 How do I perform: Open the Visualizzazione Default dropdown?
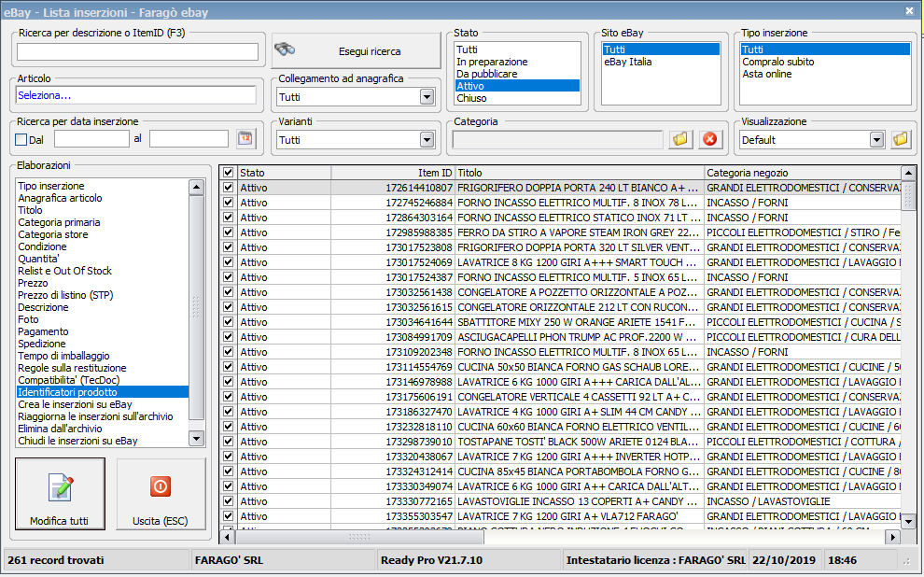click(x=876, y=140)
